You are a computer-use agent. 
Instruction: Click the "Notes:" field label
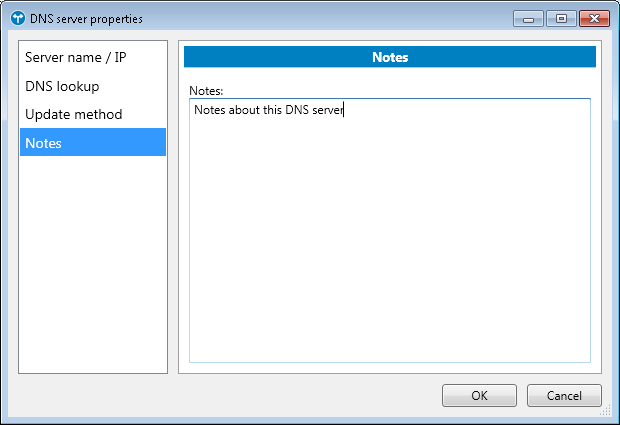tap(205, 91)
